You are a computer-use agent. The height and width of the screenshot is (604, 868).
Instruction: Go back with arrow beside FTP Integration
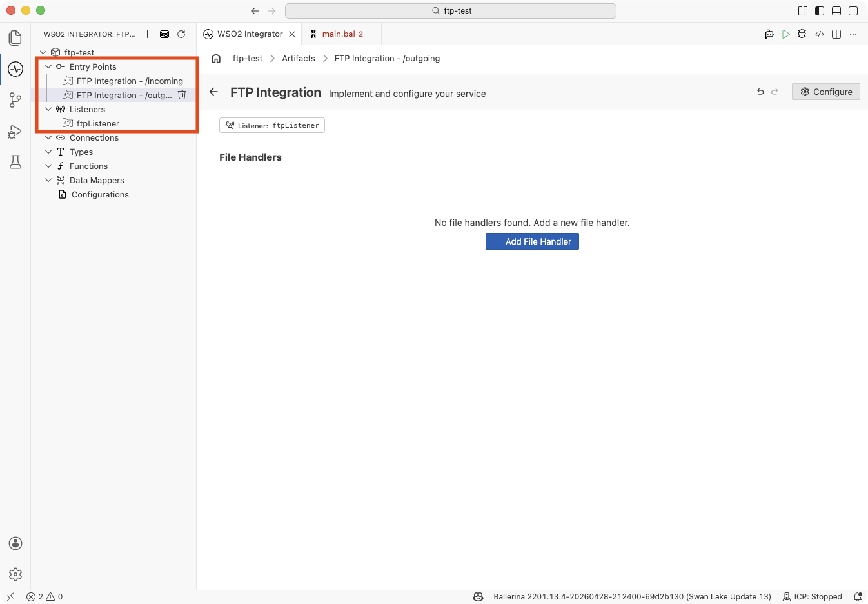pyautogui.click(x=214, y=92)
